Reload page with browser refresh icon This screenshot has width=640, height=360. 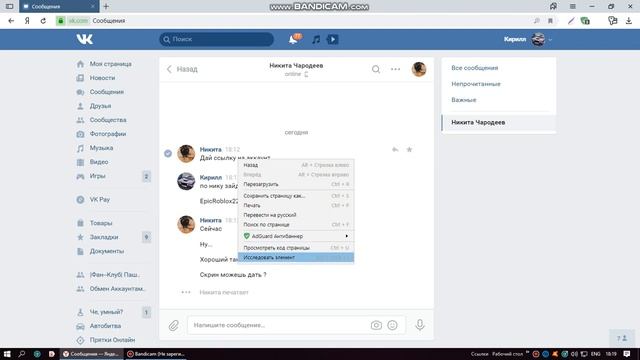[x=43, y=21]
